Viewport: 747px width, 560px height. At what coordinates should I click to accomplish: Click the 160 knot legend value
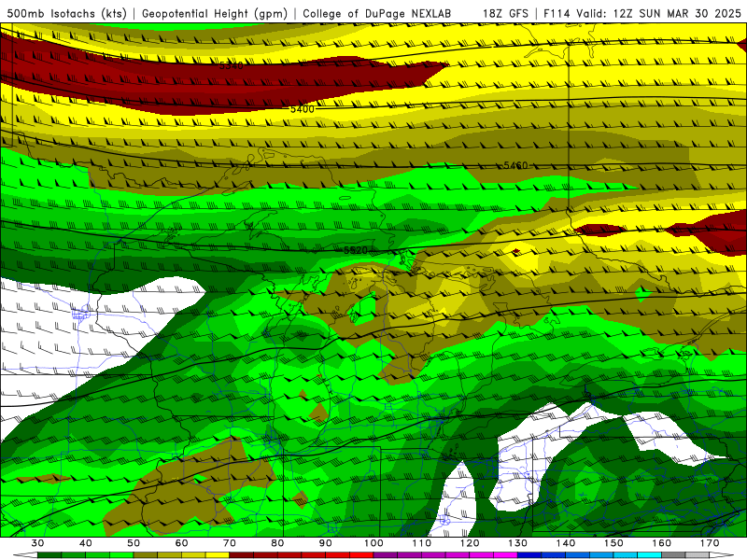pyautogui.click(x=662, y=543)
